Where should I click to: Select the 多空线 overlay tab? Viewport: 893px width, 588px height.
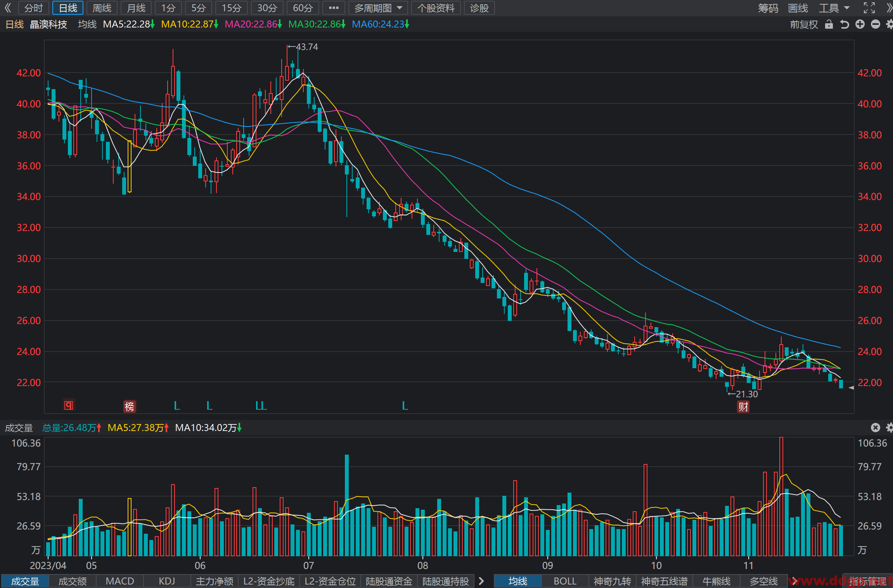(x=763, y=581)
